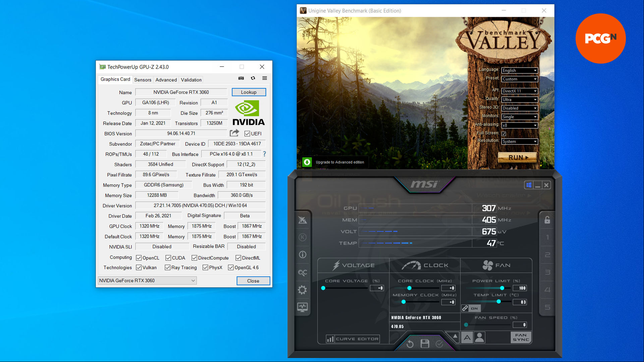
Task: Click the Power Limit value field
Action: coord(520,288)
